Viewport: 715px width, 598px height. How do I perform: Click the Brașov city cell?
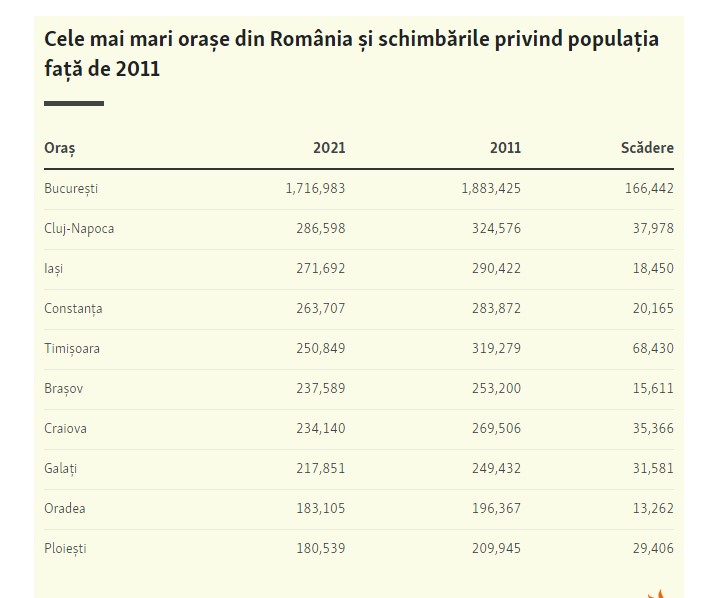tap(64, 388)
